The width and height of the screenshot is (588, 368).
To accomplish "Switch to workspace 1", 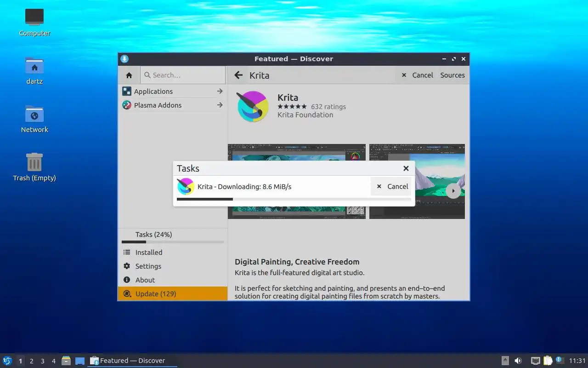I will (20, 361).
